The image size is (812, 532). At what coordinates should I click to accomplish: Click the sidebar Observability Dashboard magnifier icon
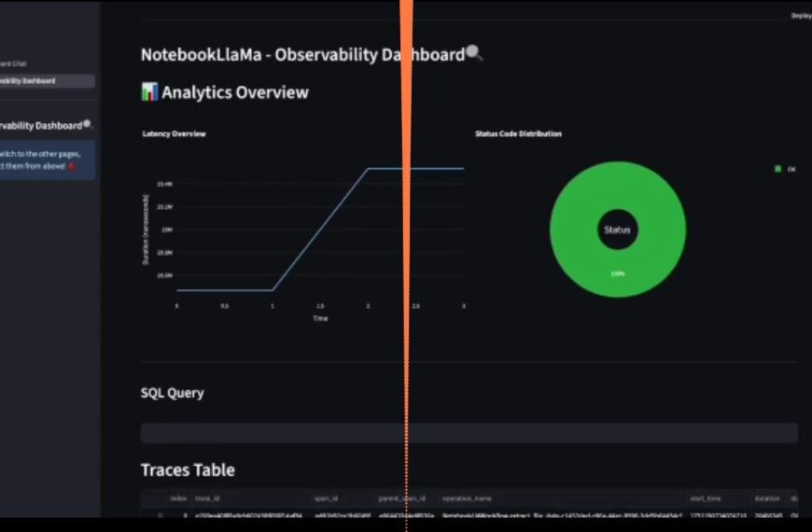88,124
